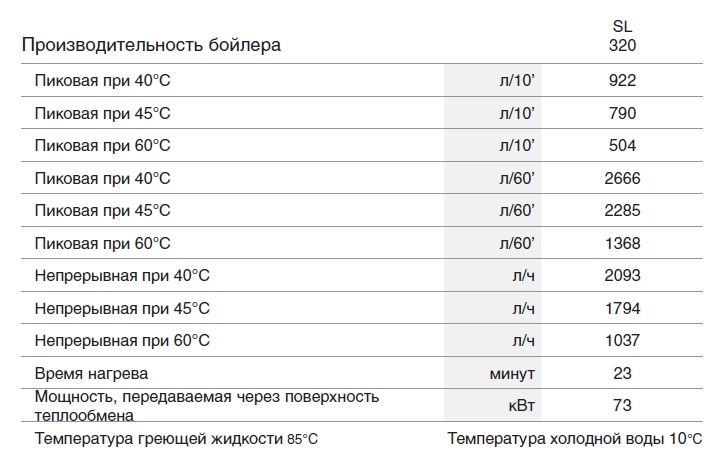Select the note Температура холодной воды 10°C
Viewport: 724px width, 473px height.
click(575, 438)
